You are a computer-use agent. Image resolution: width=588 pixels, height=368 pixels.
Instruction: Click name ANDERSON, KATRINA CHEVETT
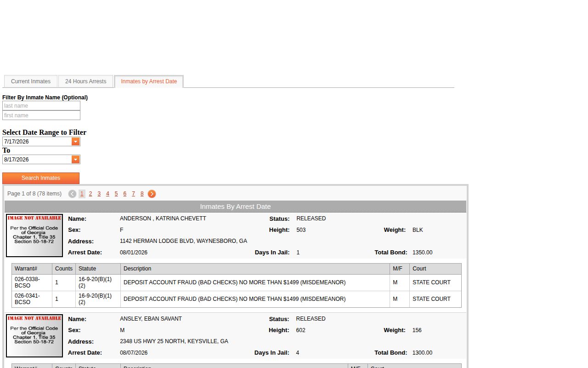[163, 218]
